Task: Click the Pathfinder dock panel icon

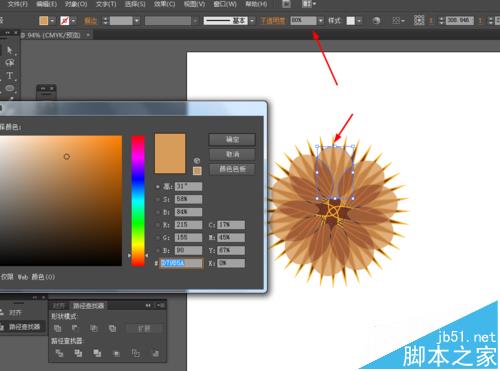Action: point(2,327)
